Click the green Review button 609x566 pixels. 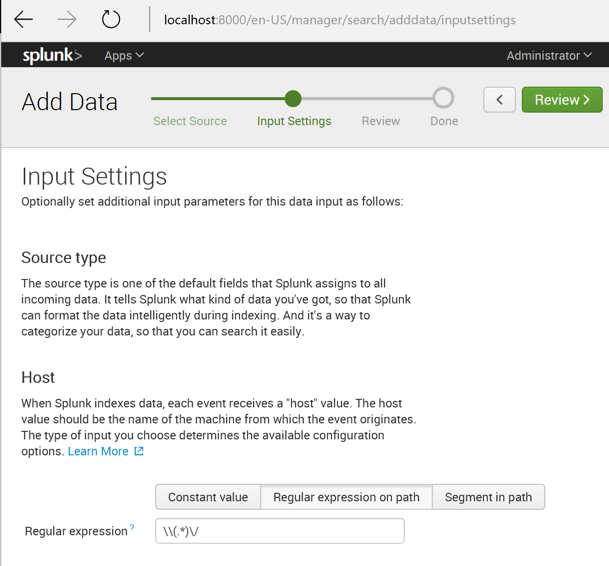562,99
